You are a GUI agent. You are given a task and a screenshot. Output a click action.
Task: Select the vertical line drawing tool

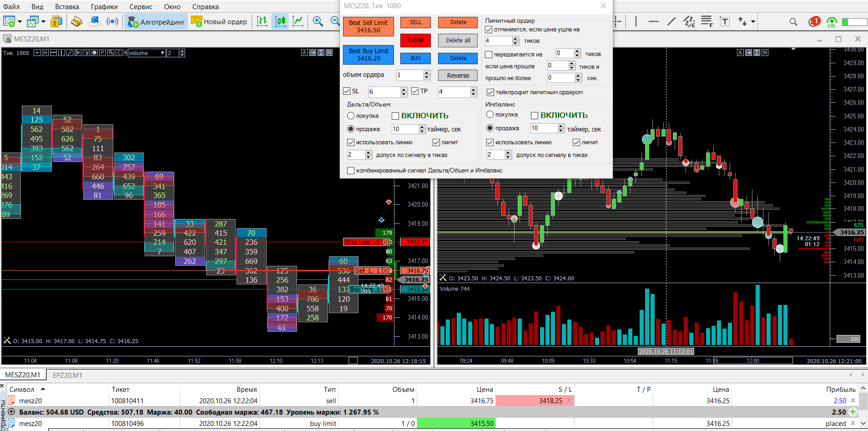point(636,21)
